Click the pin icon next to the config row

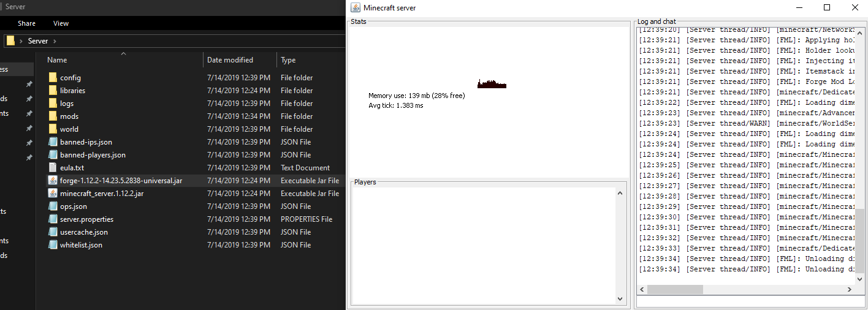(29, 84)
